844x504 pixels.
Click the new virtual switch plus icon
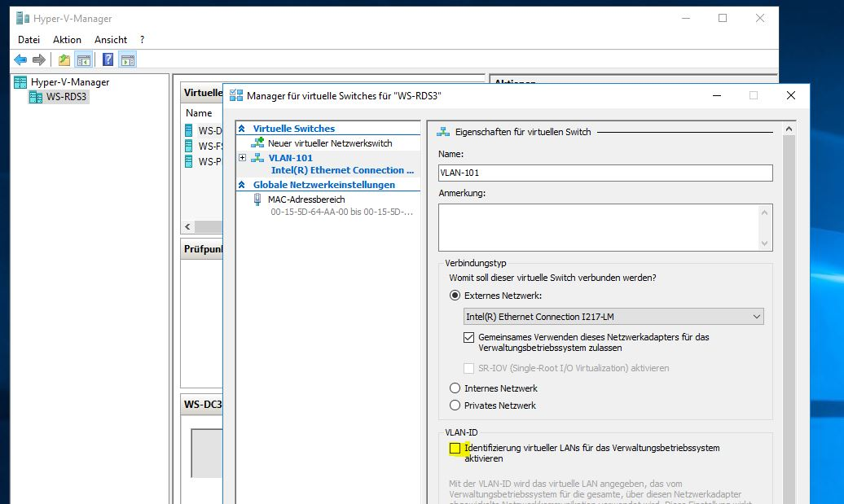click(257, 143)
